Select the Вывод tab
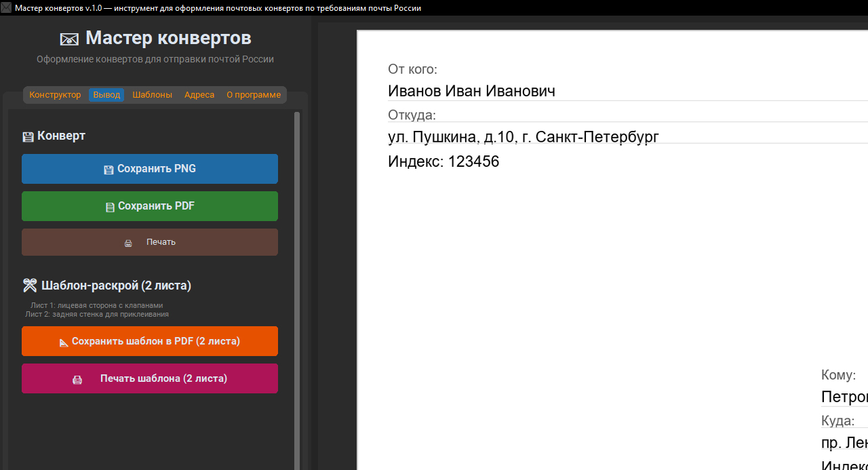This screenshot has width=868, height=470. 106,95
